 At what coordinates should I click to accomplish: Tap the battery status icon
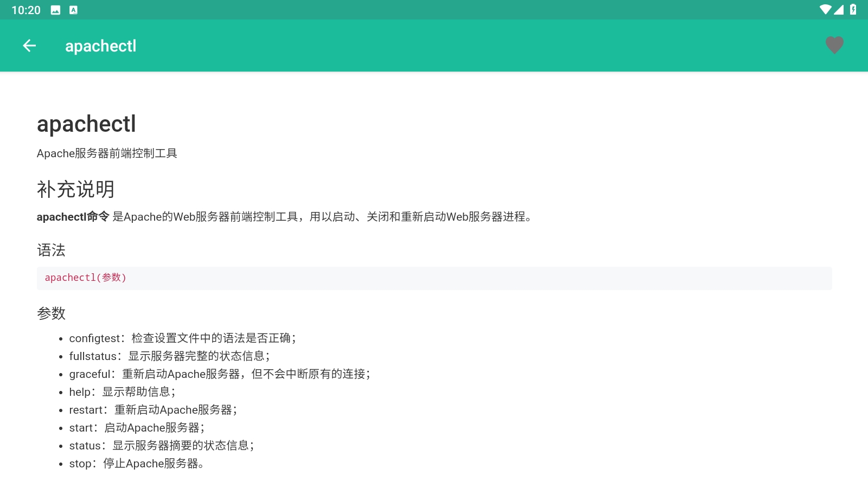coord(853,10)
